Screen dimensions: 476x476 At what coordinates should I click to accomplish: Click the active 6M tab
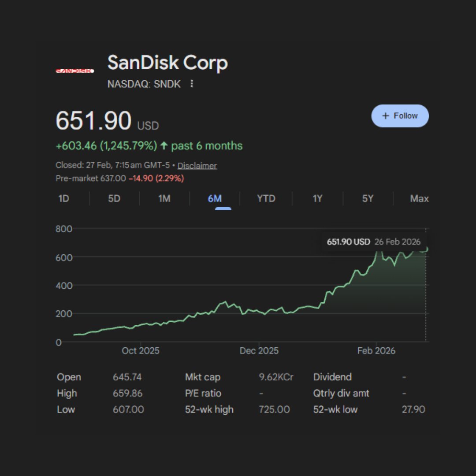pos(215,199)
